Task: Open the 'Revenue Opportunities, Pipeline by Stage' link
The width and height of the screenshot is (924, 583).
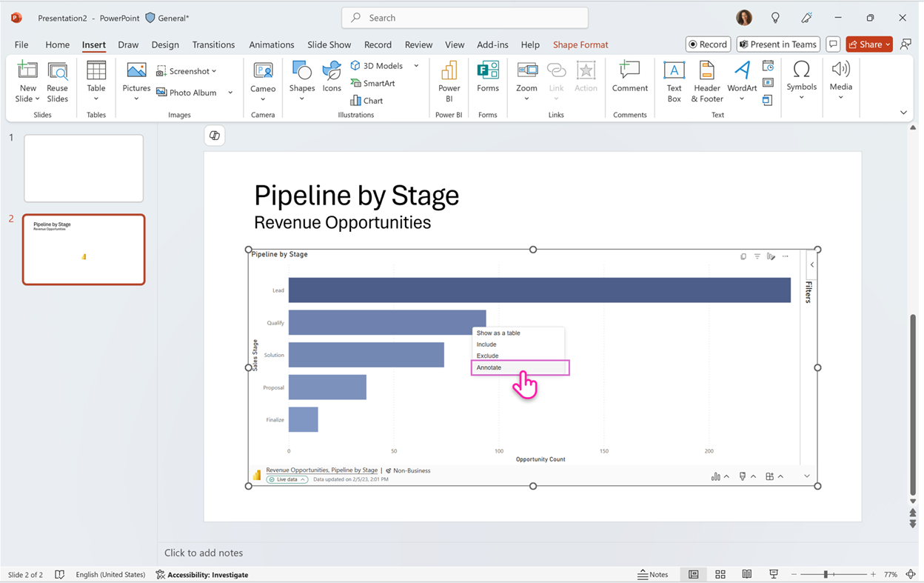Action: click(321, 470)
